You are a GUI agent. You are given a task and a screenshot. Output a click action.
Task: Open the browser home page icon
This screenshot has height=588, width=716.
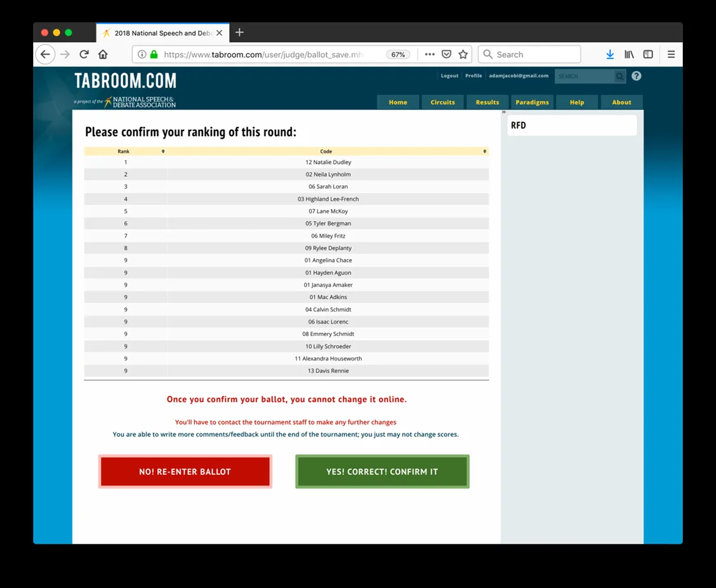pyautogui.click(x=103, y=54)
